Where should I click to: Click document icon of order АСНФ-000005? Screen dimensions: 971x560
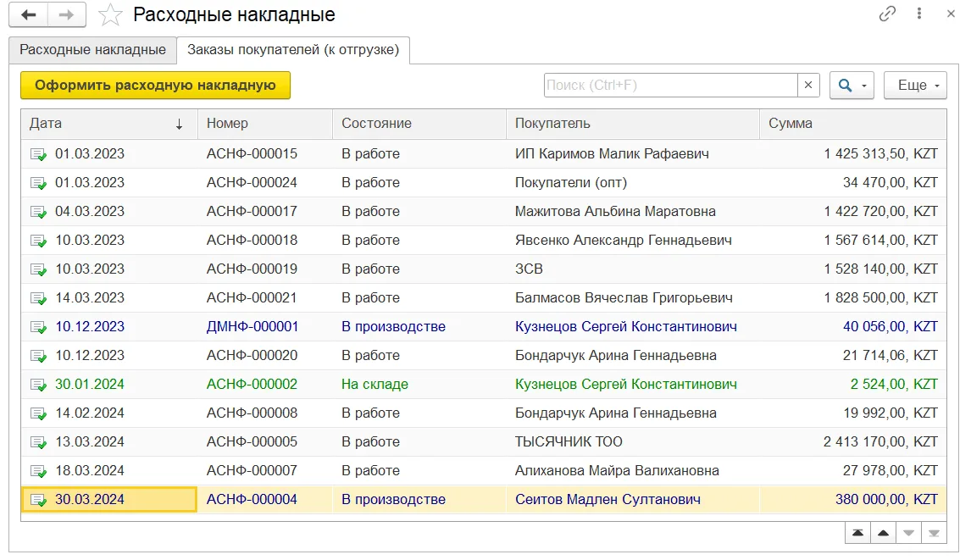click(x=38, y=442)
